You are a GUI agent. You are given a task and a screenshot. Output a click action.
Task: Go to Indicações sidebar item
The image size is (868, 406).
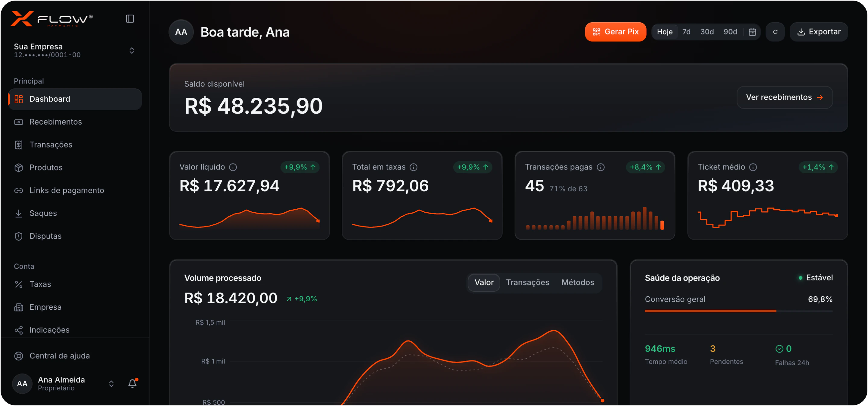point(75,330)
